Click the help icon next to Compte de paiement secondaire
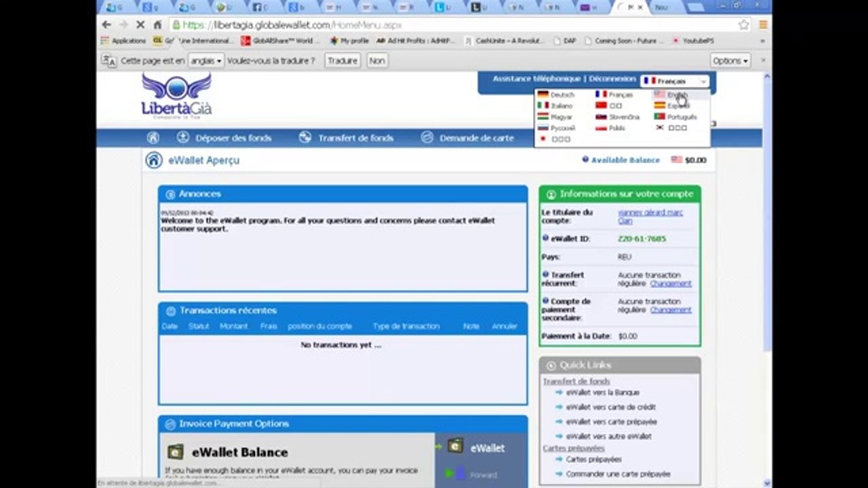 545,301
